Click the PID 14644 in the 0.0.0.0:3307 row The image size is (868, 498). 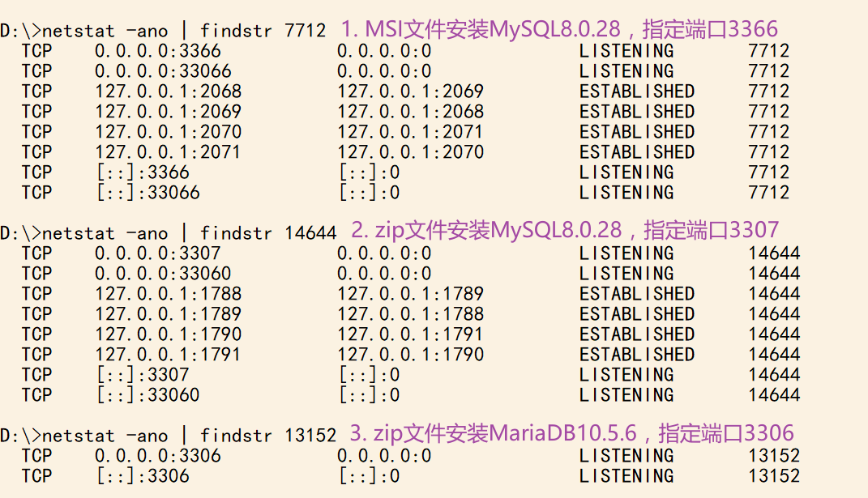(775, 253)
